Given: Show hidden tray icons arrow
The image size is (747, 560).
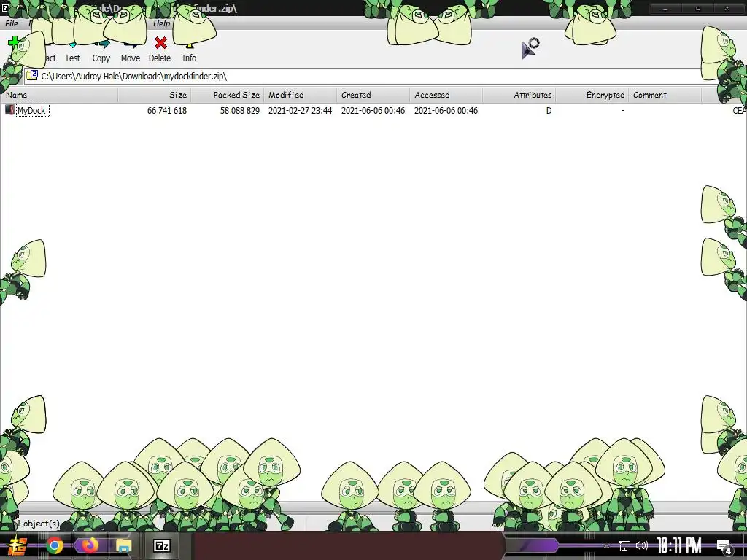Looking at the screenshot, I should click(x=606, y=545).
